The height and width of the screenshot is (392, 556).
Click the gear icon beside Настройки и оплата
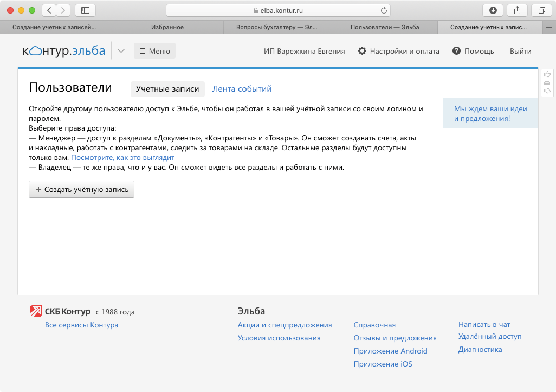pyautogui.click(x=362, y=51)
